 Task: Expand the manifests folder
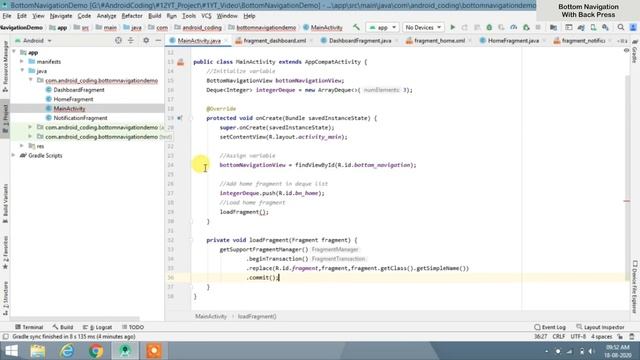click(x=22, y=62)
